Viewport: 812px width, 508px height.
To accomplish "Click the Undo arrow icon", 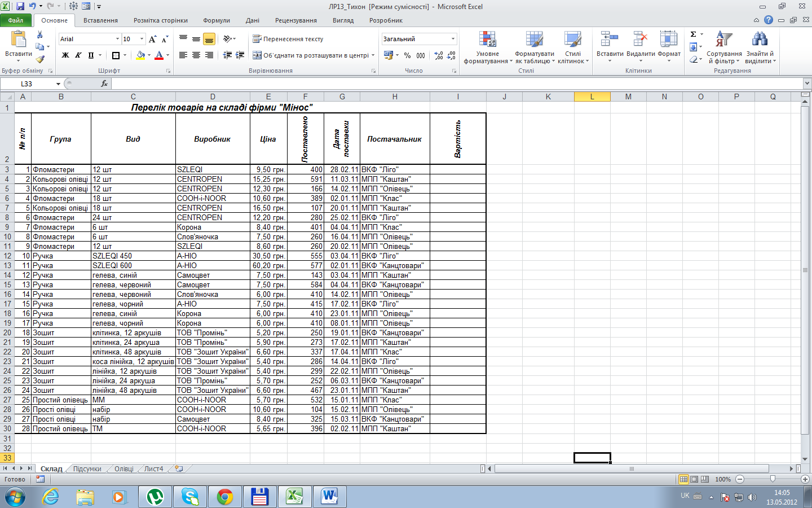I will (33, 6).
